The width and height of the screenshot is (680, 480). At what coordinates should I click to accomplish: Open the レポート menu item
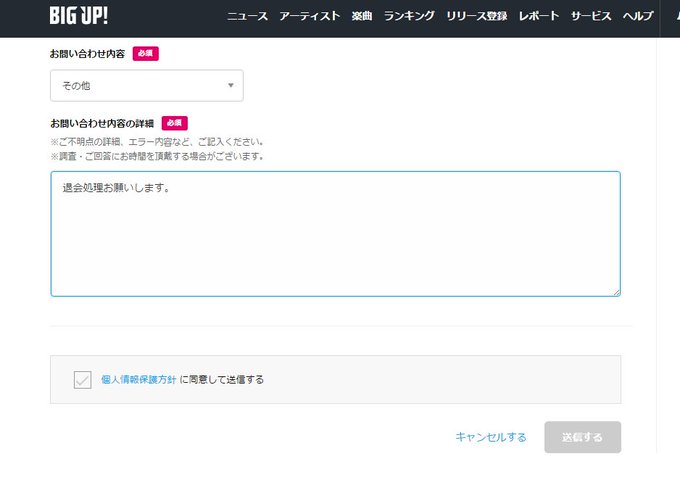539,16
